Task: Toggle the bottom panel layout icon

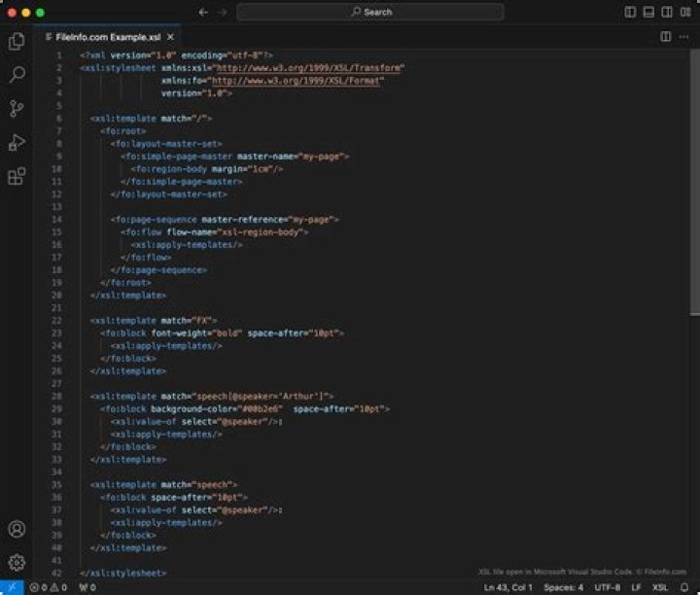Action: pos(648,12)
